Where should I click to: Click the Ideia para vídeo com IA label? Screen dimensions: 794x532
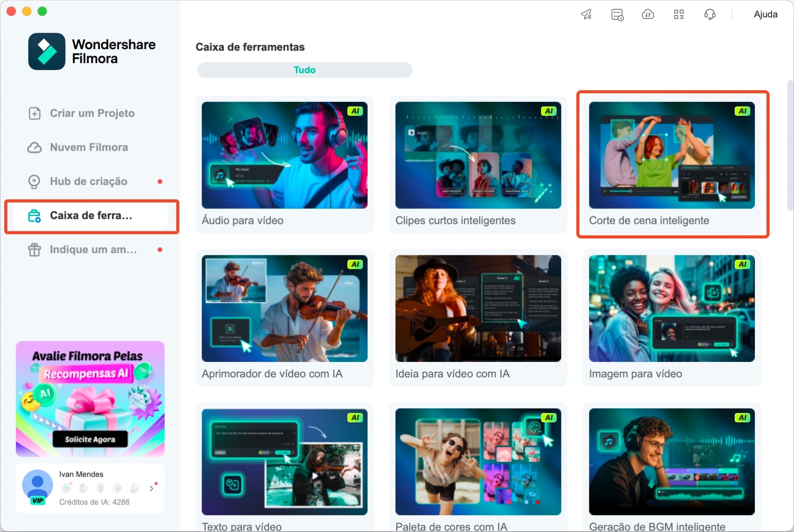click(x=452, y=374)
